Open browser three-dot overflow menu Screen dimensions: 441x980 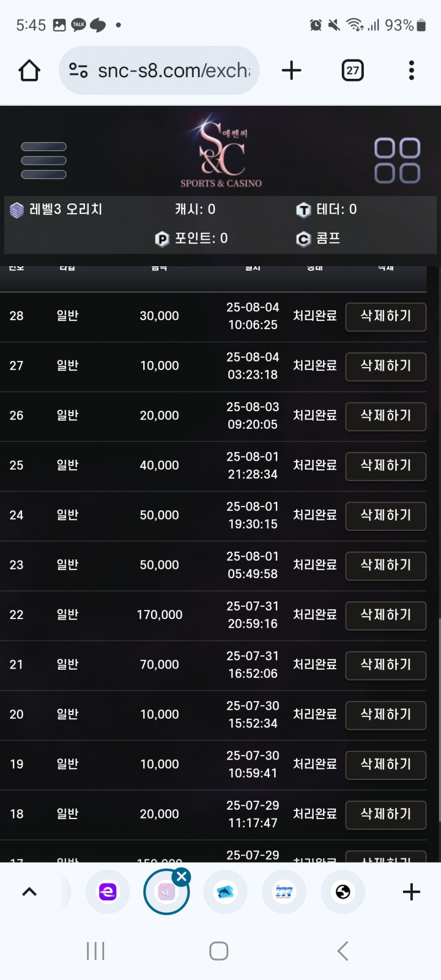[x=411, y=71]
